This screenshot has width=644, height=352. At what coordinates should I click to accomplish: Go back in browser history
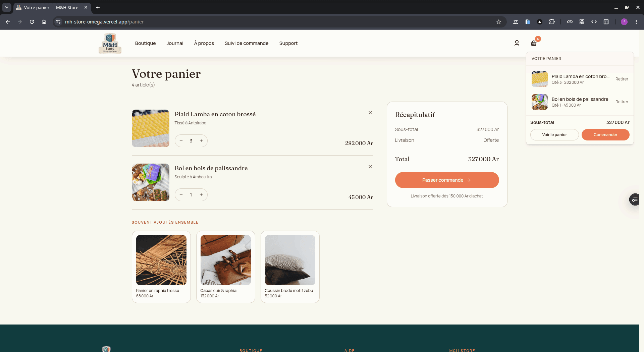tap(8, 22)
